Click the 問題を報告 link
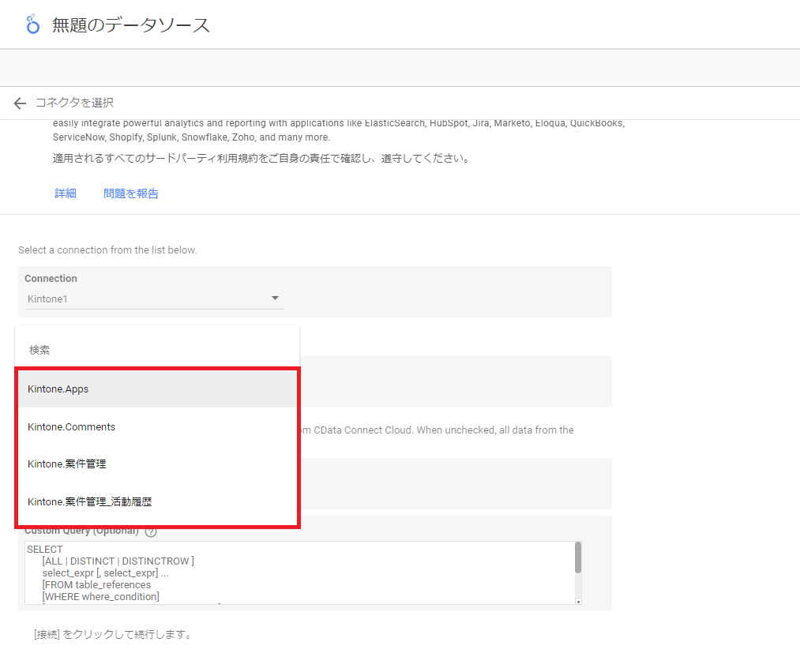Image resolution: width=800 pixels, height=672 pixels. pyautogui.click(x=130, y=193)
